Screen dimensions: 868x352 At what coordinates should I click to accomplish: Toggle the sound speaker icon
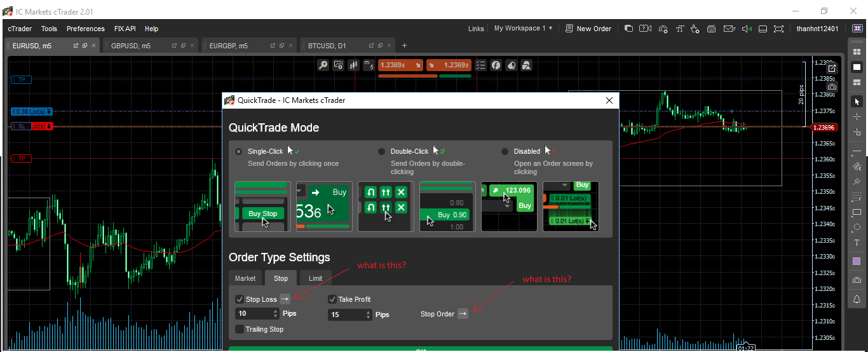pyautogui.click(x=747, y=29)
